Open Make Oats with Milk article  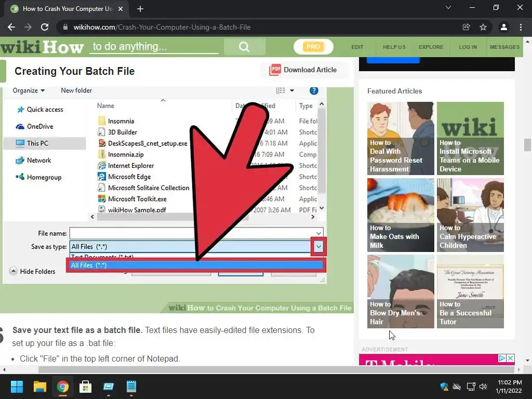(x=401, y=215)
